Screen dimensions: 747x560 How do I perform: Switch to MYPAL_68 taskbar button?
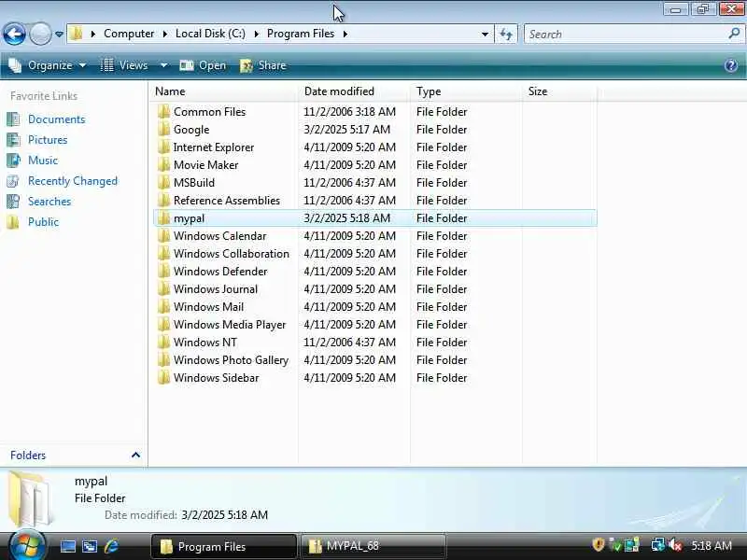point(373,546)
